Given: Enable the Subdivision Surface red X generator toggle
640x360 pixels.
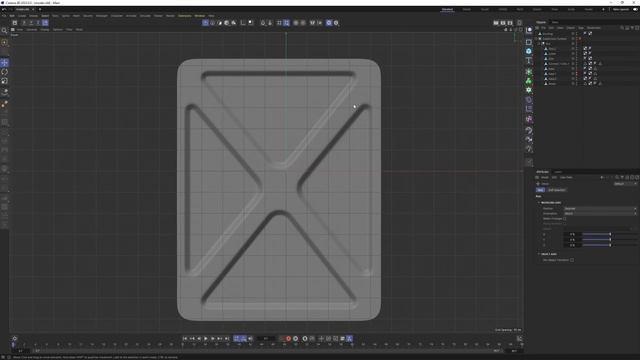Looking at the screenshot, I should coord(580,39).
